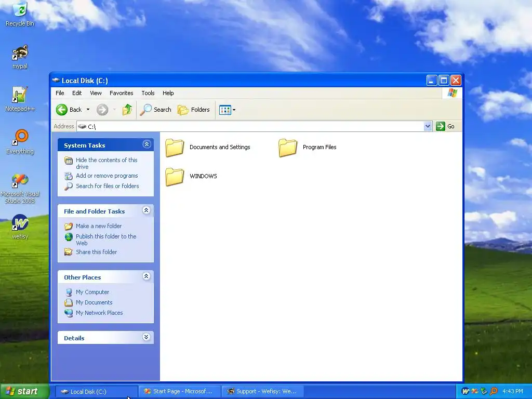Switch to Support - Wefisy taskbar button
The image size is (532, 399).
(262, 392)
